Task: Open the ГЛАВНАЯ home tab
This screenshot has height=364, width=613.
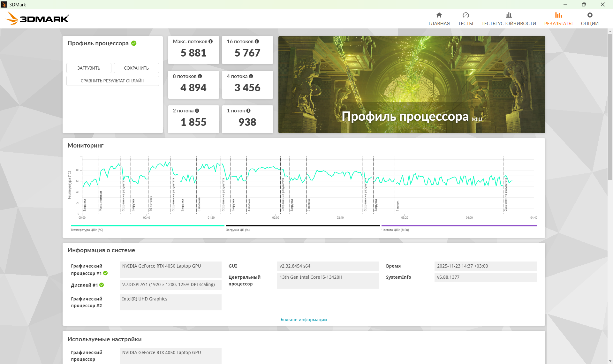Action: tap(439, 19)
